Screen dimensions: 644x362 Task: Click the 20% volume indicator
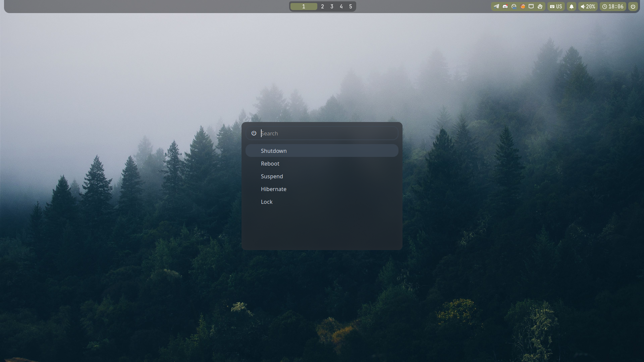[588, 6]
